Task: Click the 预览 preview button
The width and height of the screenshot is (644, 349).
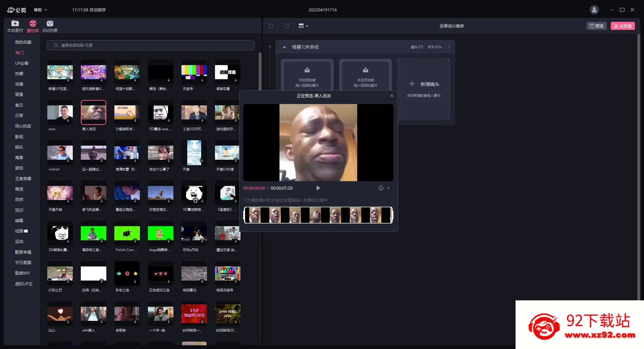Action: (596, 26)
